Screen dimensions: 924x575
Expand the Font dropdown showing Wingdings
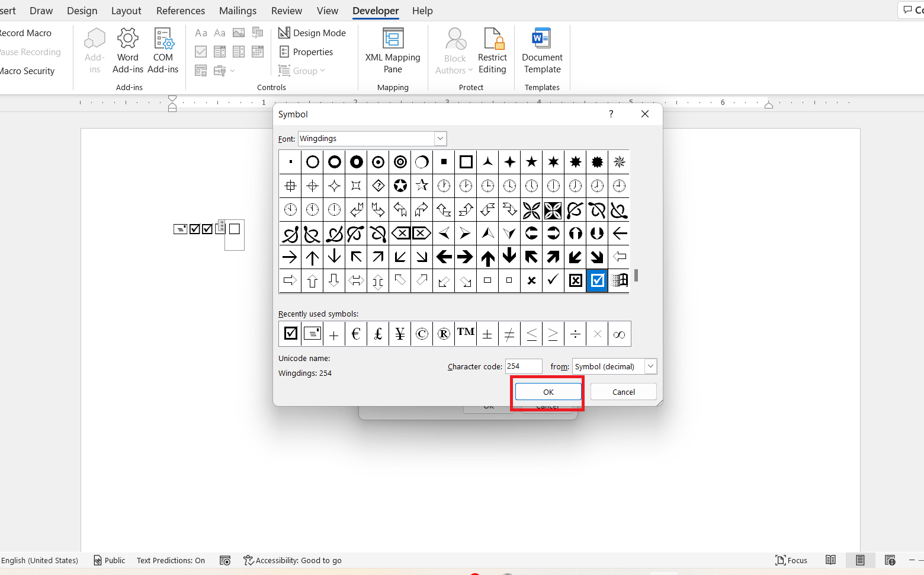pyautogui.click(x=440, y=139)
